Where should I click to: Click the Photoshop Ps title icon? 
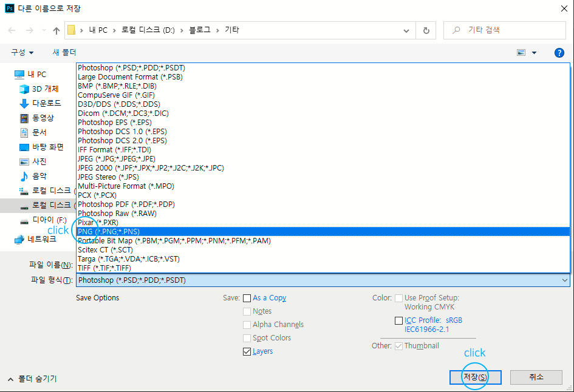tap(10, 8)
